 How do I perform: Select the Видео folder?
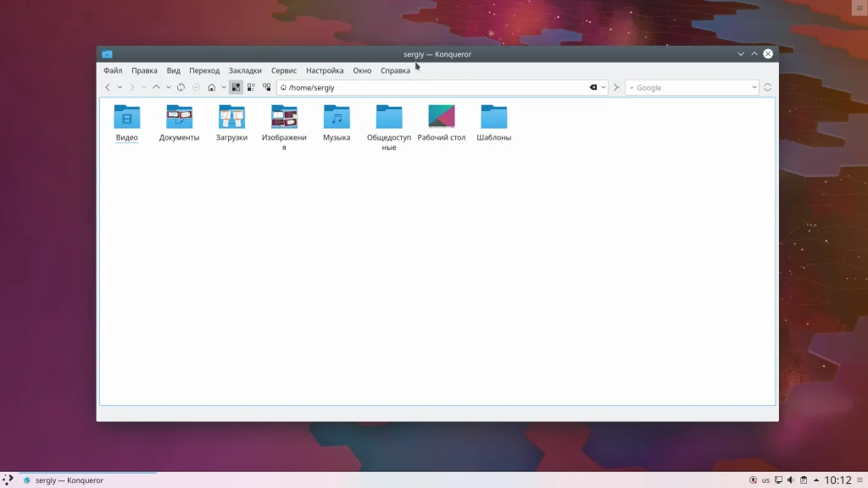[127, 122]
